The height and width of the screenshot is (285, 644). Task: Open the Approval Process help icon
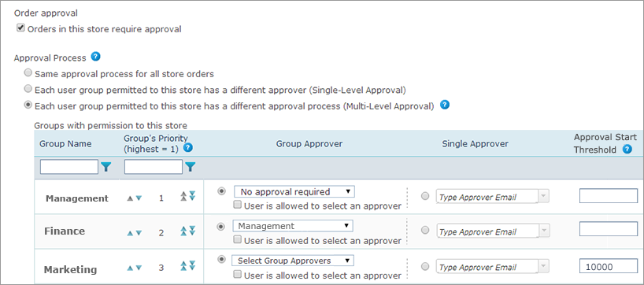[96, 57]
